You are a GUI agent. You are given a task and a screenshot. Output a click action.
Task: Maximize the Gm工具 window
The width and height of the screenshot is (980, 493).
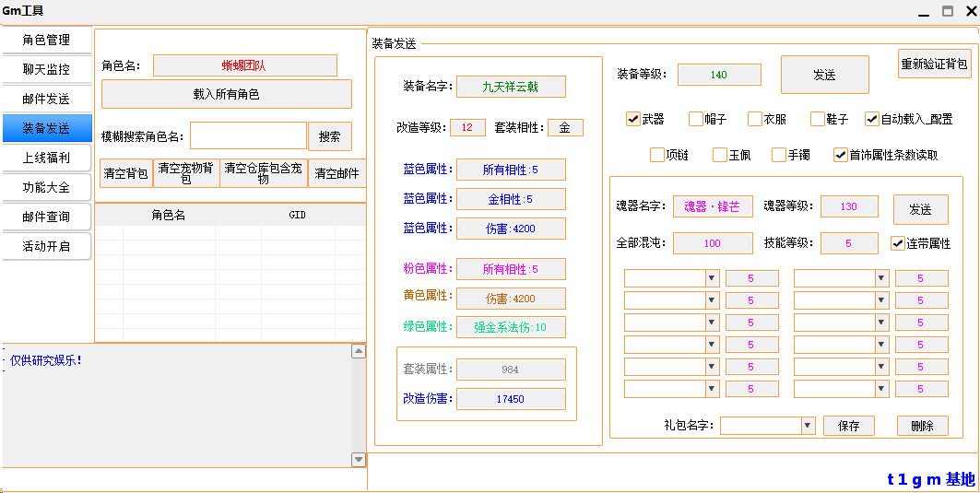[947, 11]
